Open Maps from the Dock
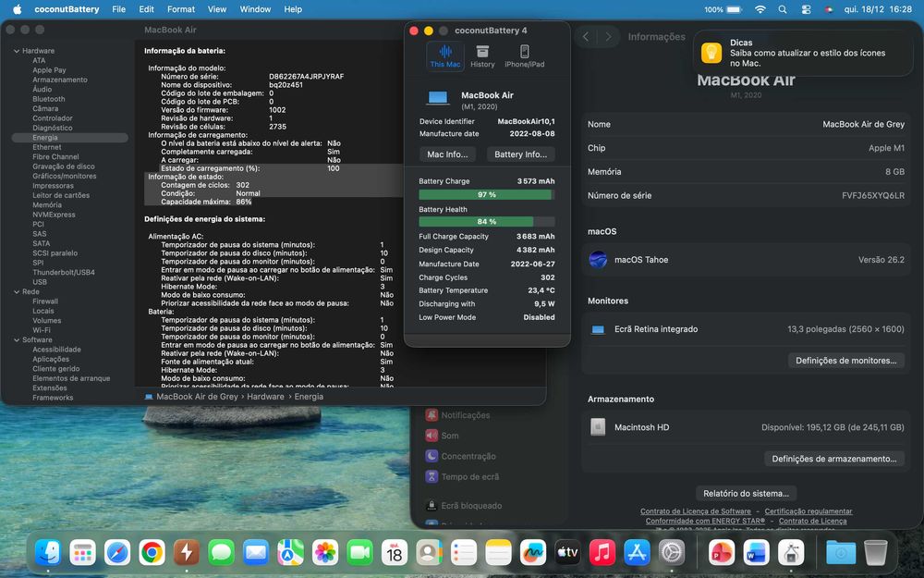This screenshot has width=924, height=578. click(x=290, y=553)
